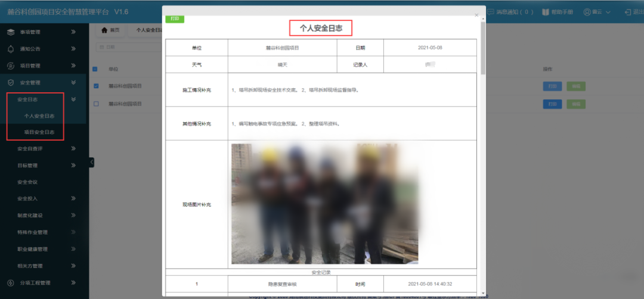Viewport: 644px width, 299px height.
Task: Expand the 制度化建设 chevron
Action: click(73, 216)
